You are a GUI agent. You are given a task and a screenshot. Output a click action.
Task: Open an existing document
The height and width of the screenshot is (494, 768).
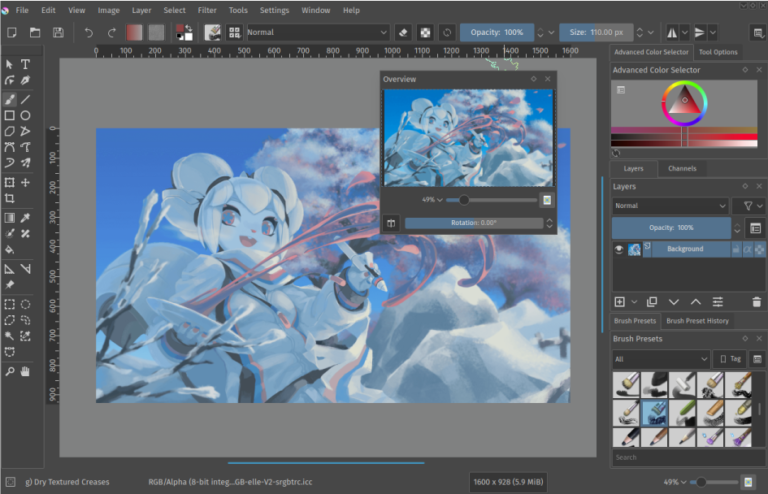[x=35, y=32]
